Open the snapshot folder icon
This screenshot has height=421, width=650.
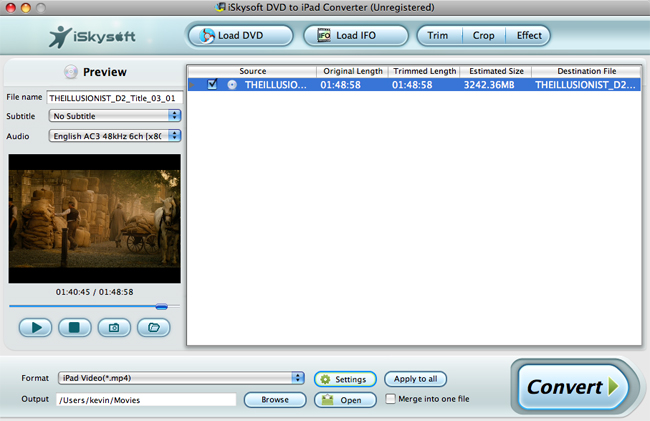tap(153, 327)
